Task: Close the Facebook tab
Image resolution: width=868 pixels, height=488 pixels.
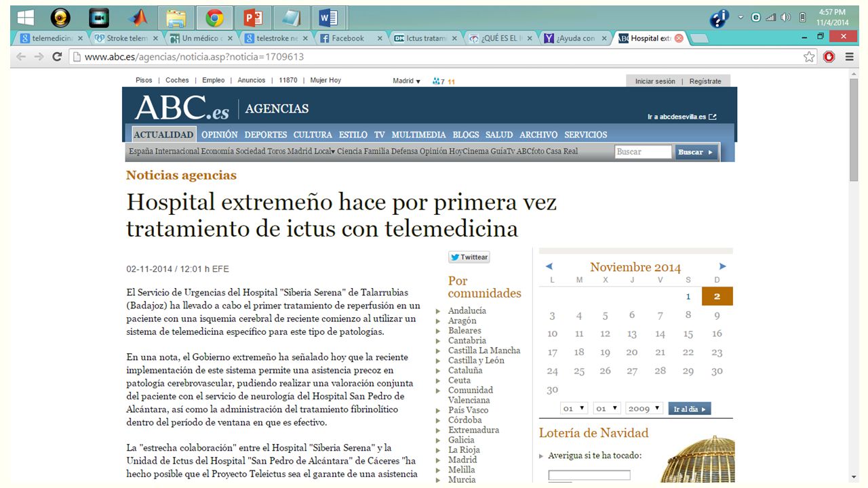Action: coord(380,39)
